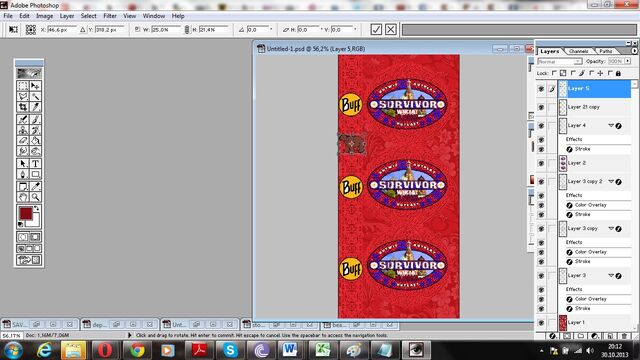Hide Layer 2 visibility eye
This screenshot has width=640, height=360.
[x=541, y=163]
